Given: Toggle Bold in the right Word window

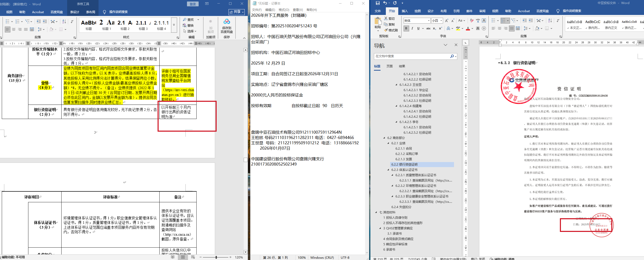Looking at the screenshot, I should click(406, 28).
